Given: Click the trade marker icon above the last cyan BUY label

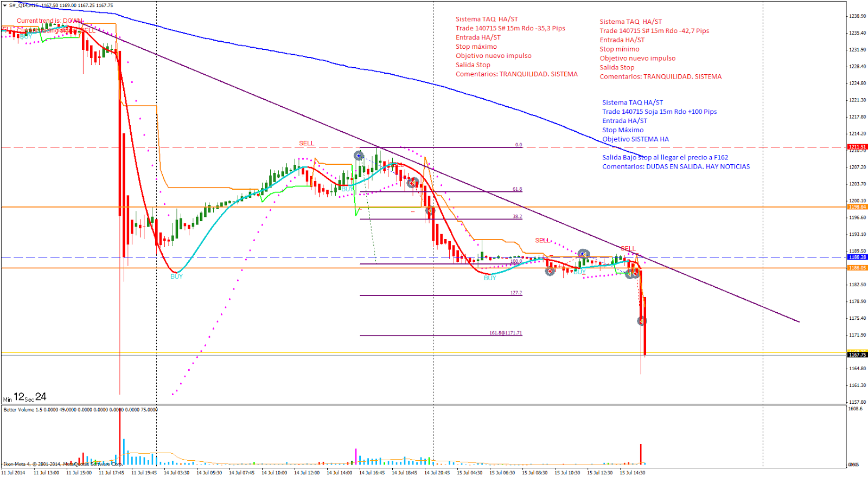Looking at the screenshot, I should 583,254.
